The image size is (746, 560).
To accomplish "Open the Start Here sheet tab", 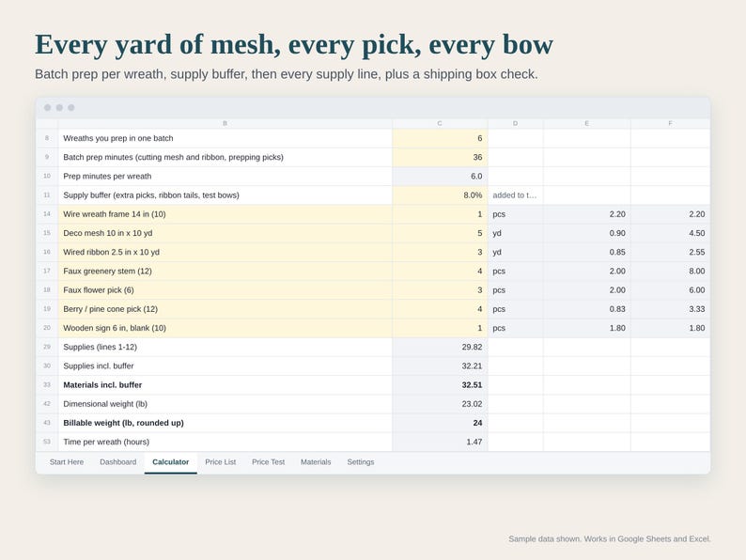I will (x=67, y=462).
